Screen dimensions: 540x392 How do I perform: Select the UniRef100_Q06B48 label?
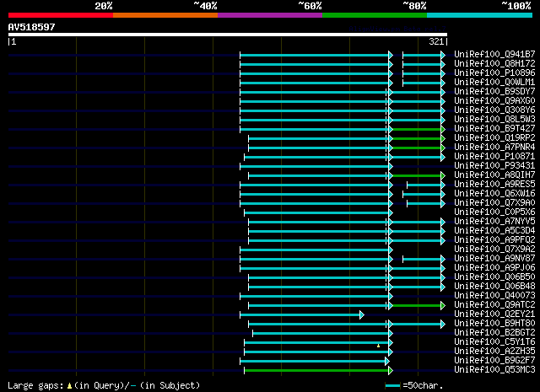[x=494, y=287]
